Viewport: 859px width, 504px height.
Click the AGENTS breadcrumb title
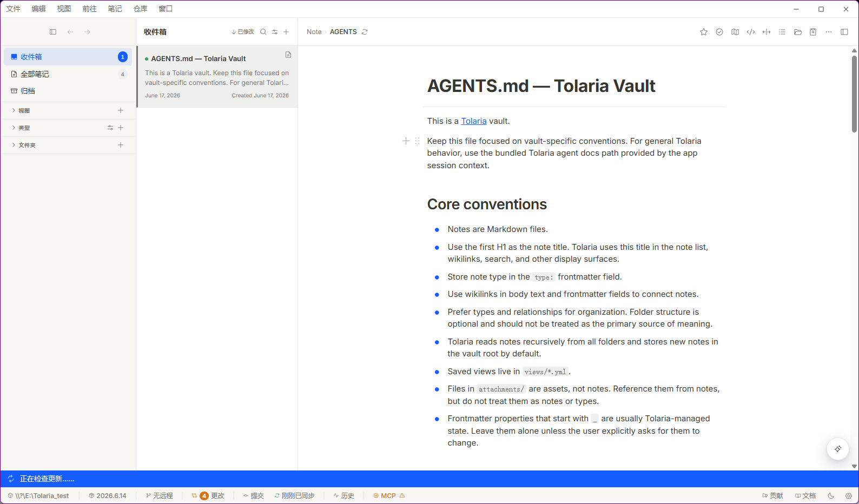click(343, 32)
